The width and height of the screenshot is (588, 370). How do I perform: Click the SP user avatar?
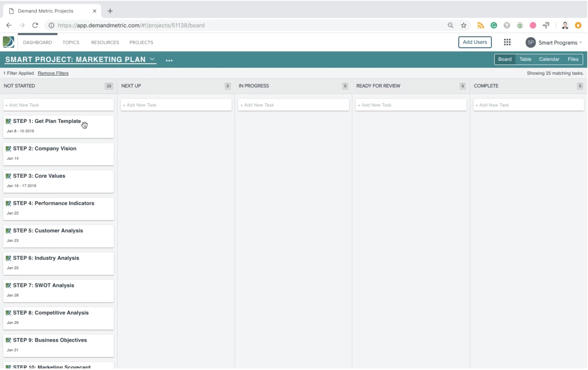click(x=530, y=43)
